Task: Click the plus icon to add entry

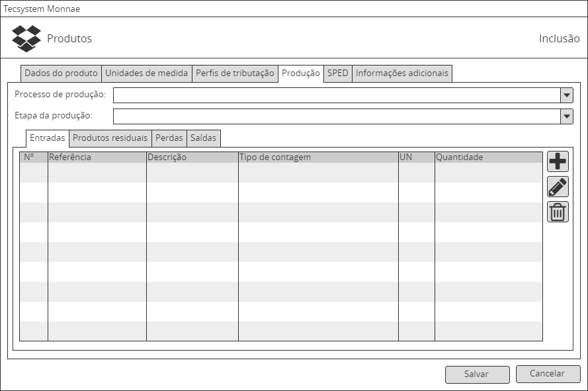Action: point(558,161)
